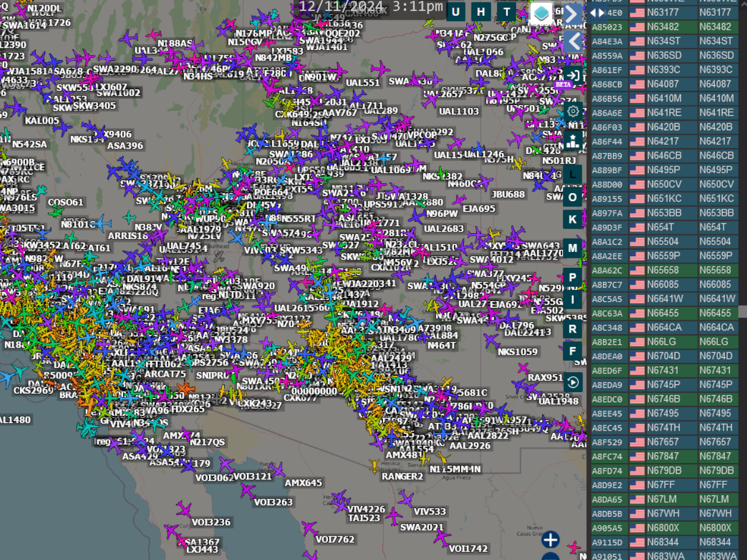This screenshot has width=747, height=560.
Task: Click the US flag in row A86F03
Action: click(x=637, y=127)
